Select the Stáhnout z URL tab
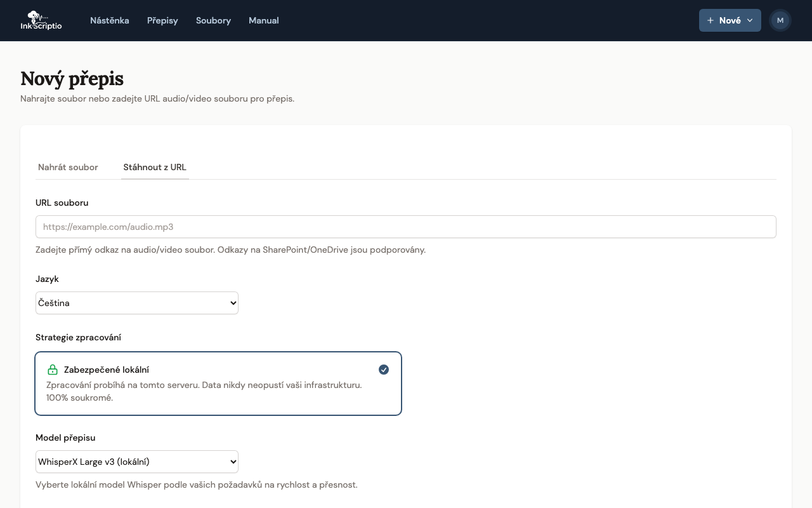This screenshot has height=508, width=812. 155,167
